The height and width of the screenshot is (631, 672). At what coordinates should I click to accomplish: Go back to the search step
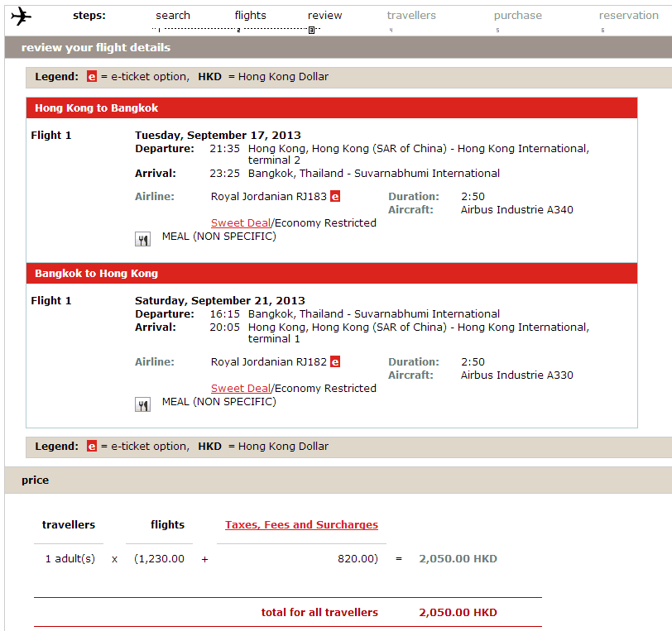[172, 16]
